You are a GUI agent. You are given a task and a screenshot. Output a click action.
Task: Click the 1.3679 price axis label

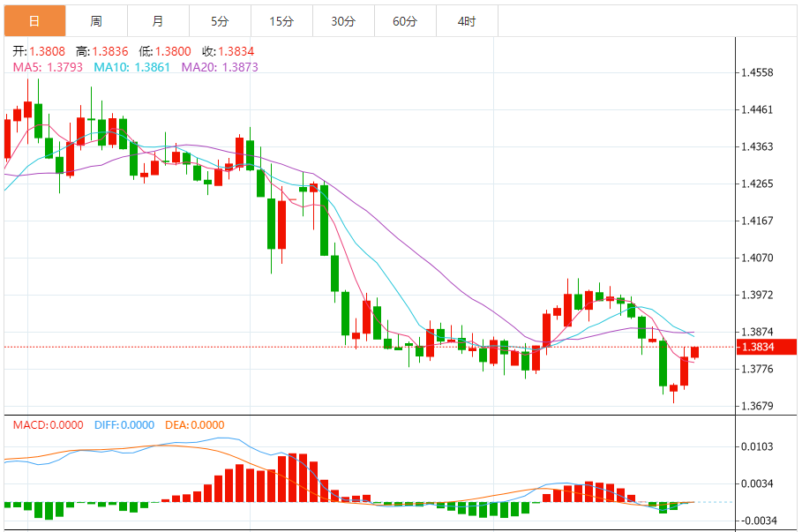click(758, 406)
